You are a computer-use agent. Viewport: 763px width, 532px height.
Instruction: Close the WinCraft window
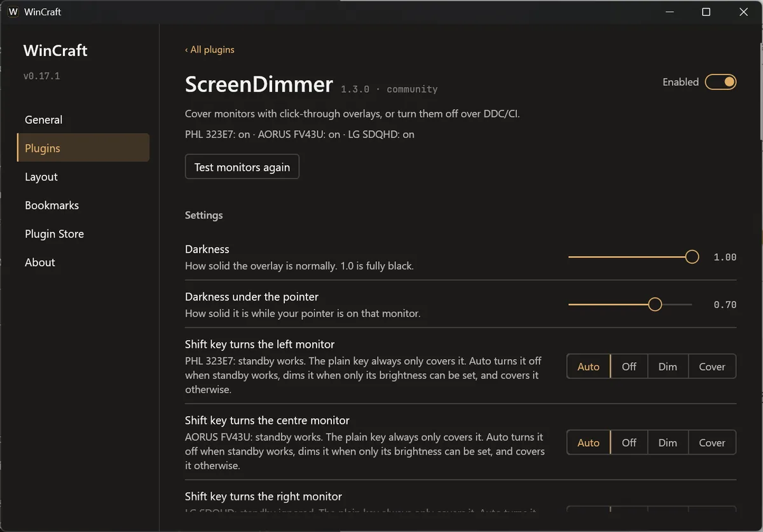coord(743,12)
